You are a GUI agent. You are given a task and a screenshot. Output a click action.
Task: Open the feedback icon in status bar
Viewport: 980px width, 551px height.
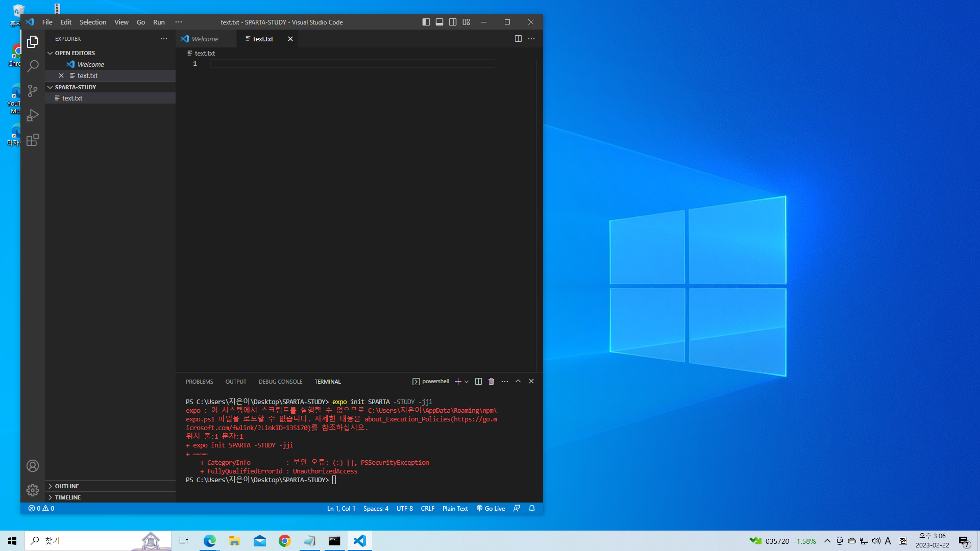[x=517, y=509]
